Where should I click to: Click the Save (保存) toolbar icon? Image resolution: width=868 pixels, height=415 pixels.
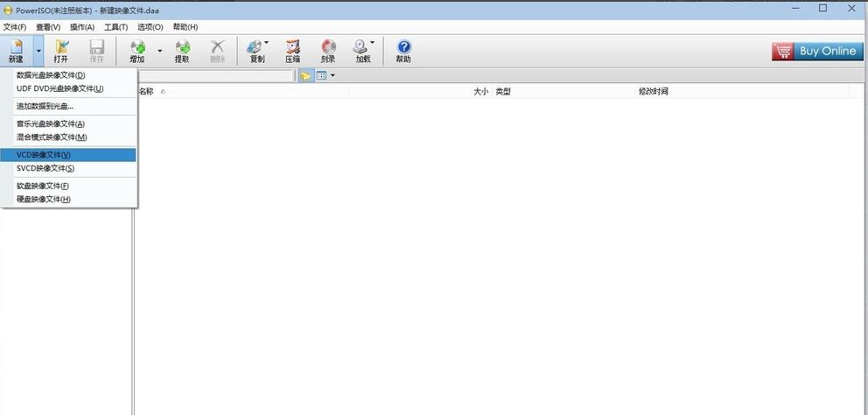96,51
